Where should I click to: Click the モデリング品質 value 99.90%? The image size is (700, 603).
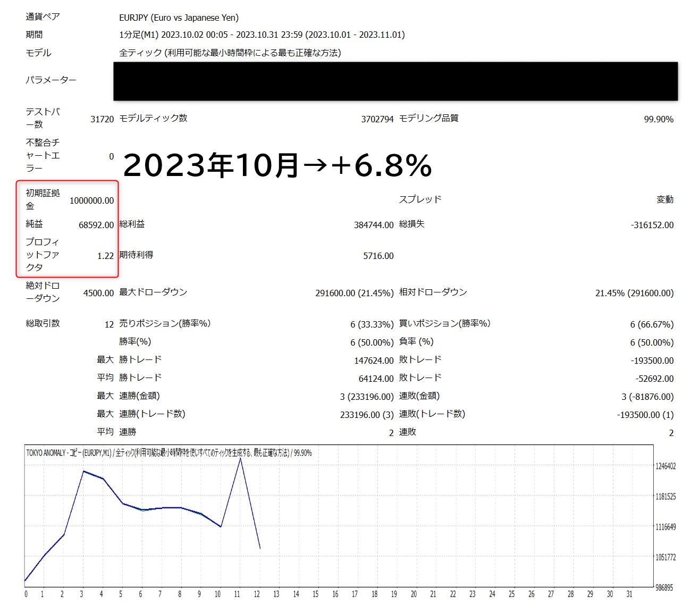click(659, 119)
